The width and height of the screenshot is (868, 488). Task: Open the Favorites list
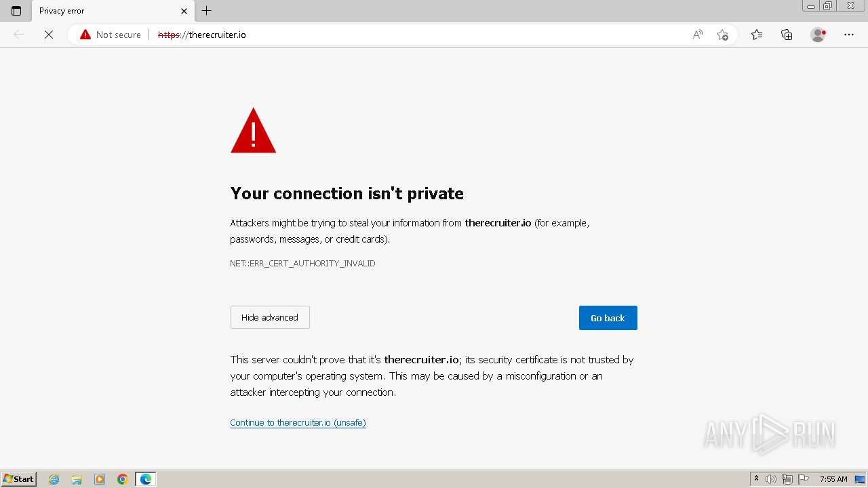[757, 35]
